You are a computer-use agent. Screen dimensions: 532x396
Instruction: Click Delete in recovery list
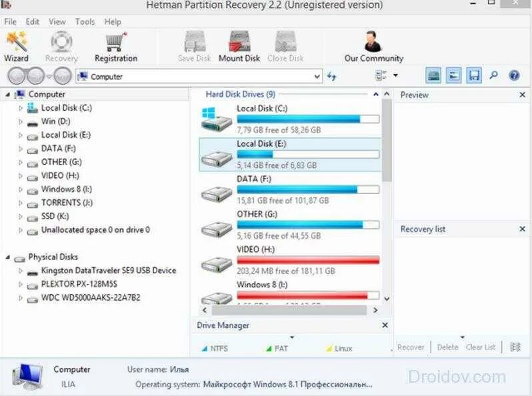[x=447, y=347]
